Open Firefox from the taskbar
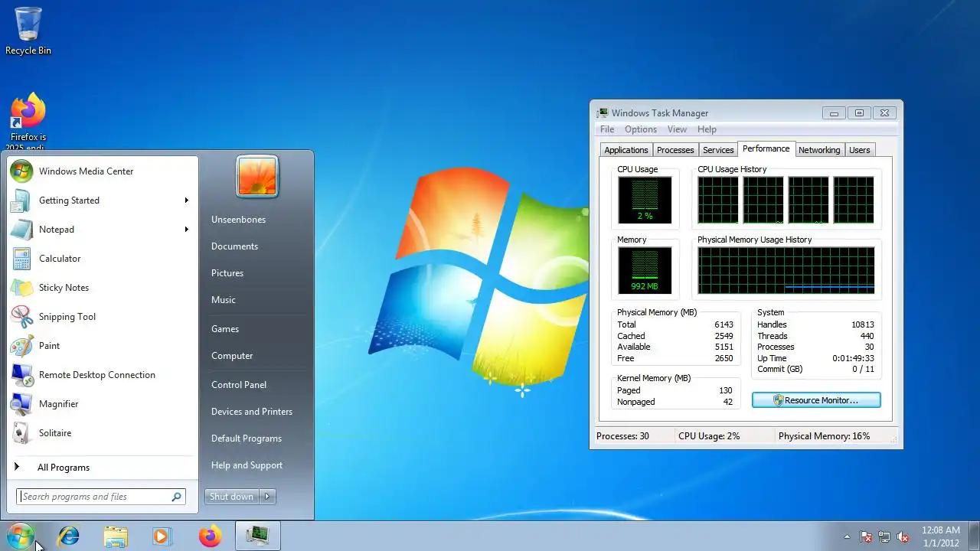This screenshot has width=980, height=551. [x=210, y=536]
